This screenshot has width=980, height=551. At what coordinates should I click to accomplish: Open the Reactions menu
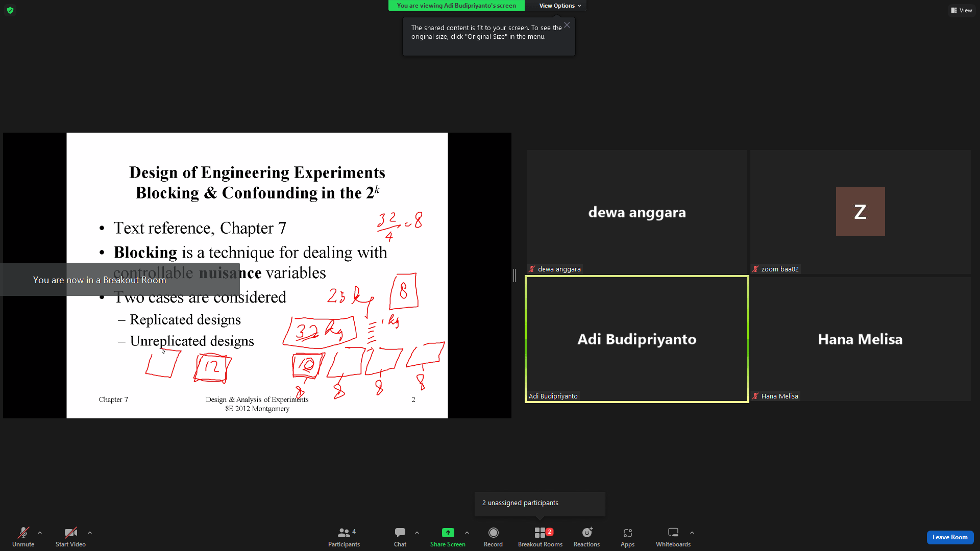point(586,537)
